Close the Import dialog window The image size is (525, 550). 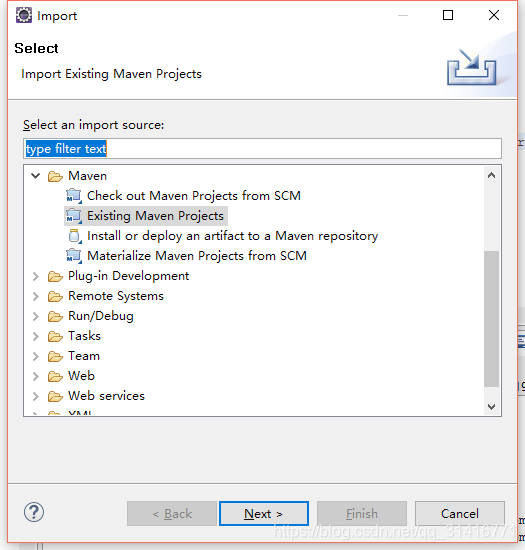(x=494, y=15)
